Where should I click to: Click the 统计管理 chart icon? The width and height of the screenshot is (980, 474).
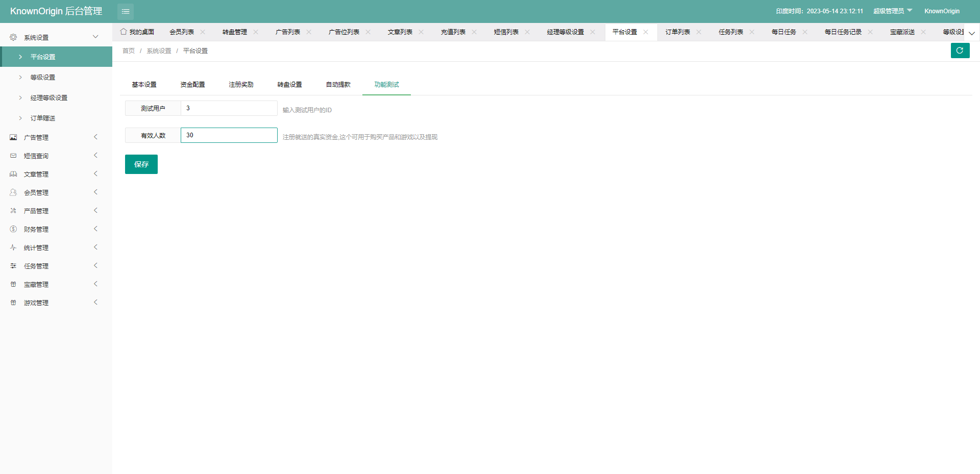pyautogui.click(x=13, y=247)
